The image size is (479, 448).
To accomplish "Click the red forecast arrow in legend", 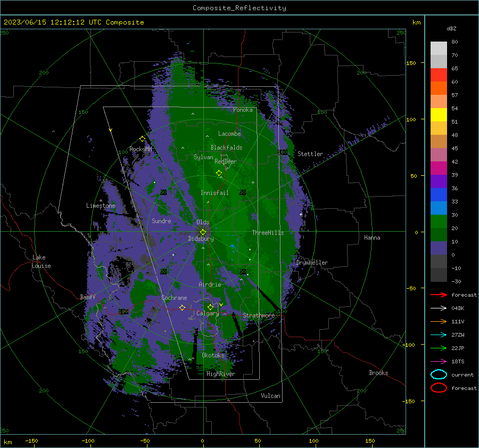I will pyautogui.click(x=439, y=295).
